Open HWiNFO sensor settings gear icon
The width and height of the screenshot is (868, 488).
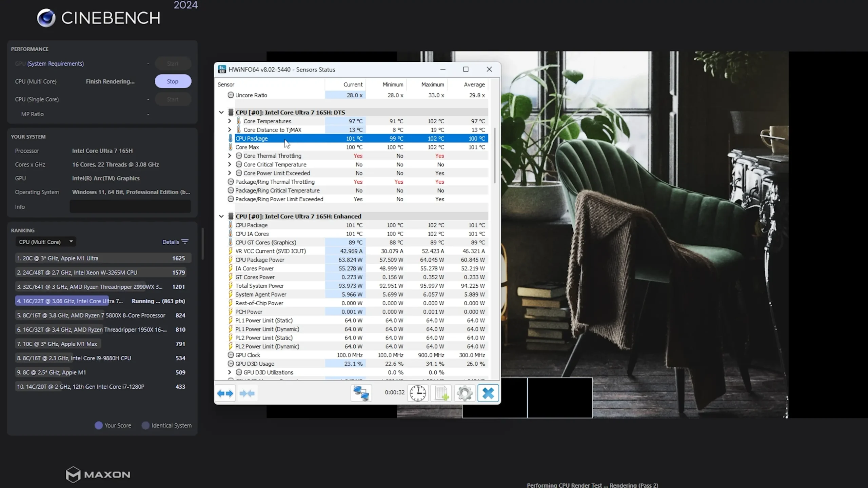click(465, 393)
